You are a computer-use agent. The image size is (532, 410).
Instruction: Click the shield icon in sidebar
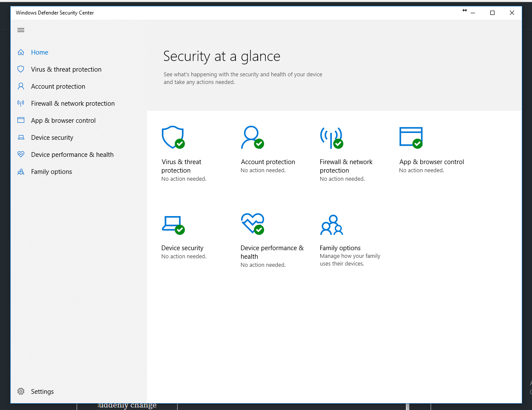21,69
